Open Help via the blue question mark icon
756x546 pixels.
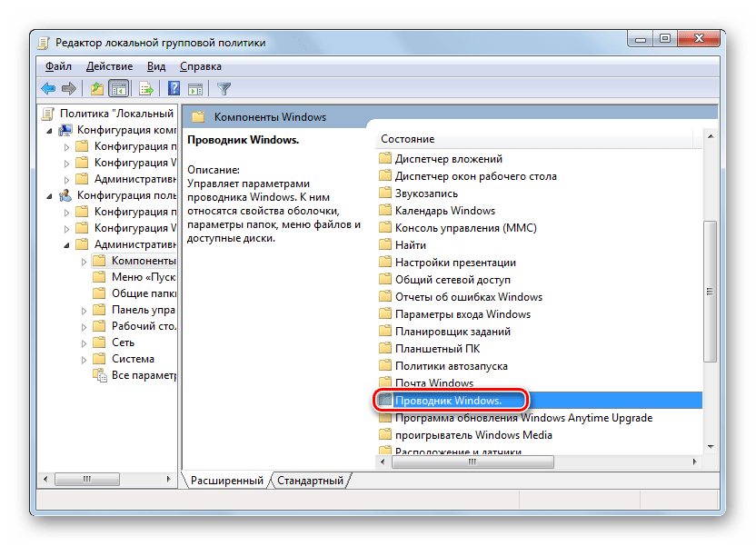click(174, 88)
